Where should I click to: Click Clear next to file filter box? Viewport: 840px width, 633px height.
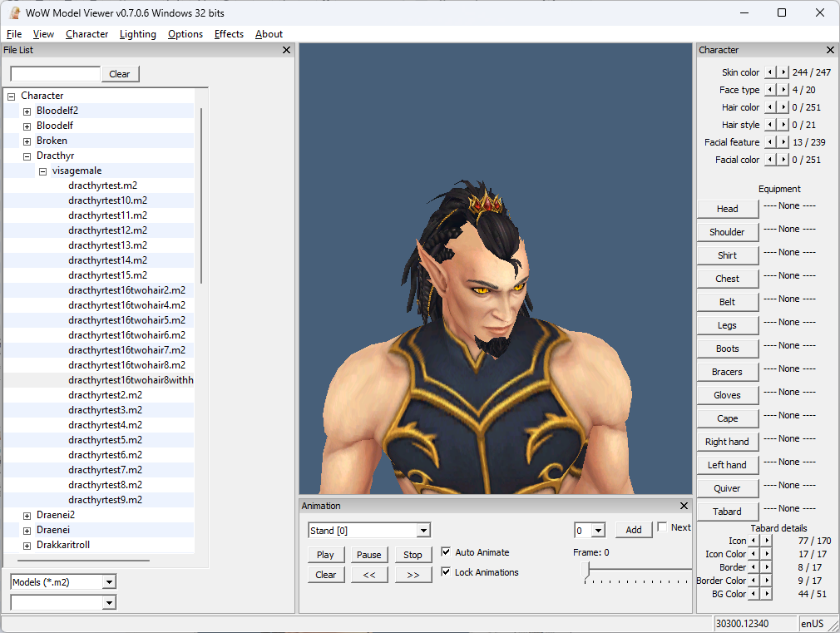(120, 74)
